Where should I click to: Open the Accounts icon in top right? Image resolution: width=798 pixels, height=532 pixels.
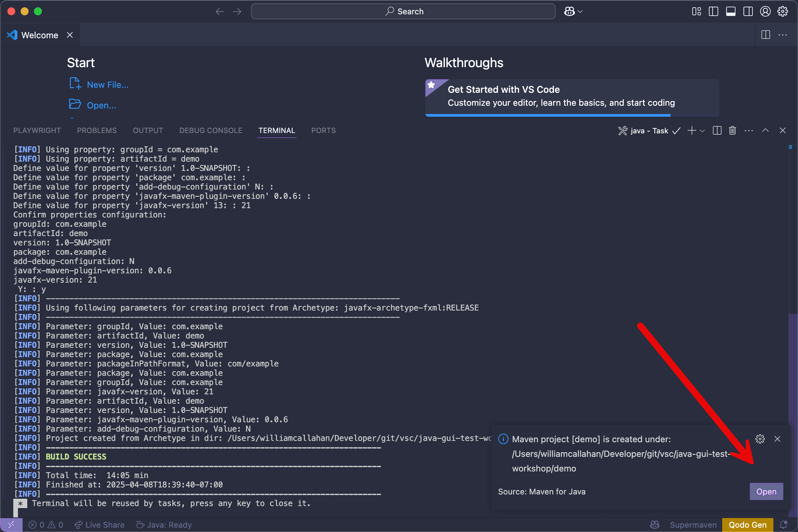pos(765,11)
